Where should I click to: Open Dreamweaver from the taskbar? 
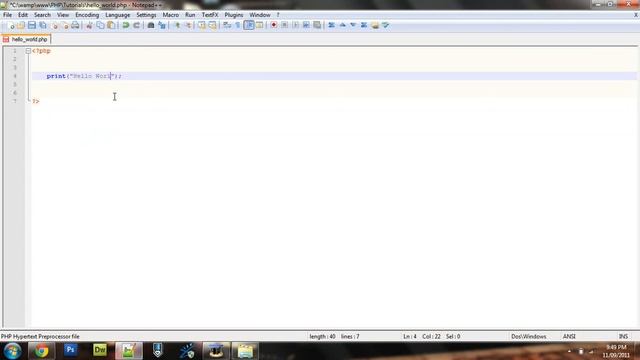click(100, 350)
